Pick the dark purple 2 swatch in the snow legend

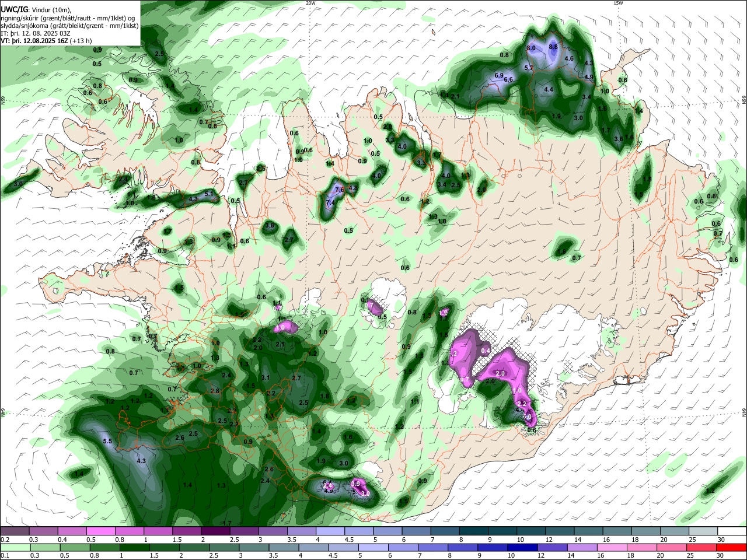[x=215, y=531]
